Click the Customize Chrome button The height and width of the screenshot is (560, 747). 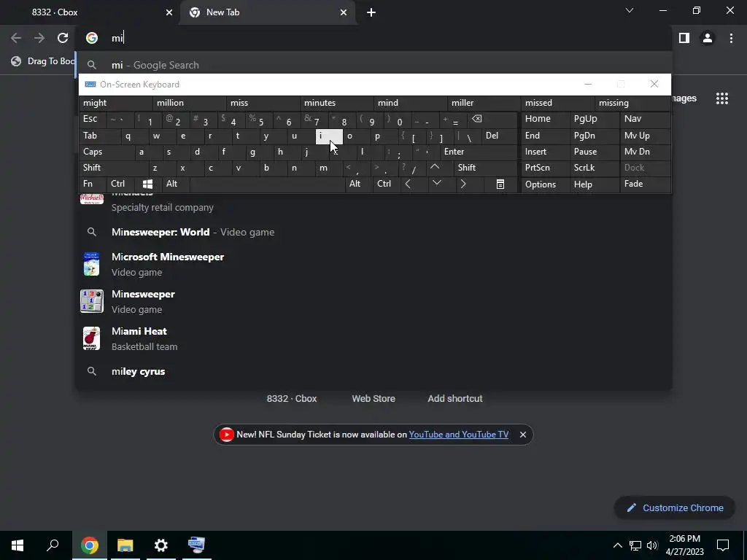pyautogui.click(x=675, y=507)
